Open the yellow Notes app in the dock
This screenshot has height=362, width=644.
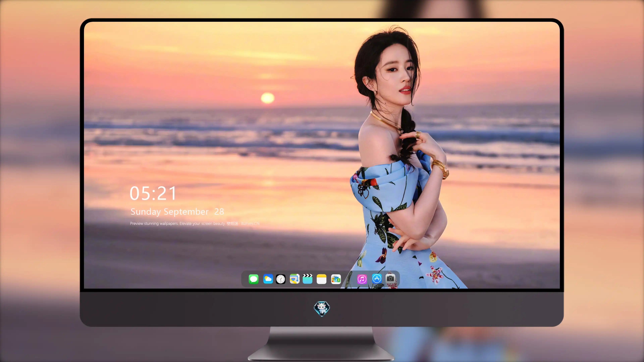(321, 279)
